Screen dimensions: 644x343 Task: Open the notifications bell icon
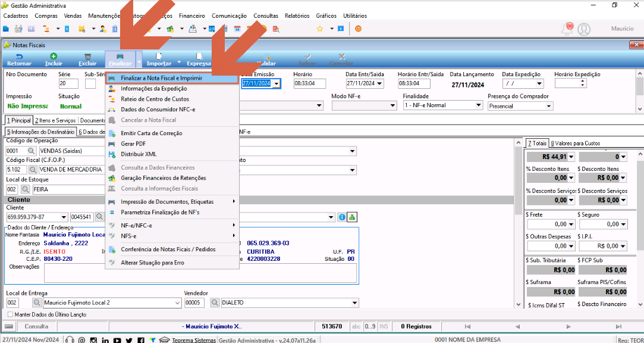(x=567, y=29)
